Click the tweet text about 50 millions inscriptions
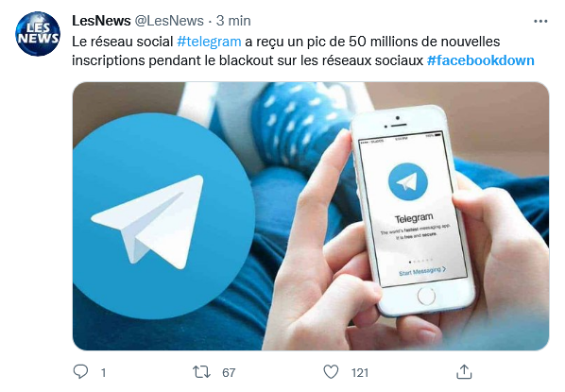Screen dimensions: 565x392 [303, 51]
